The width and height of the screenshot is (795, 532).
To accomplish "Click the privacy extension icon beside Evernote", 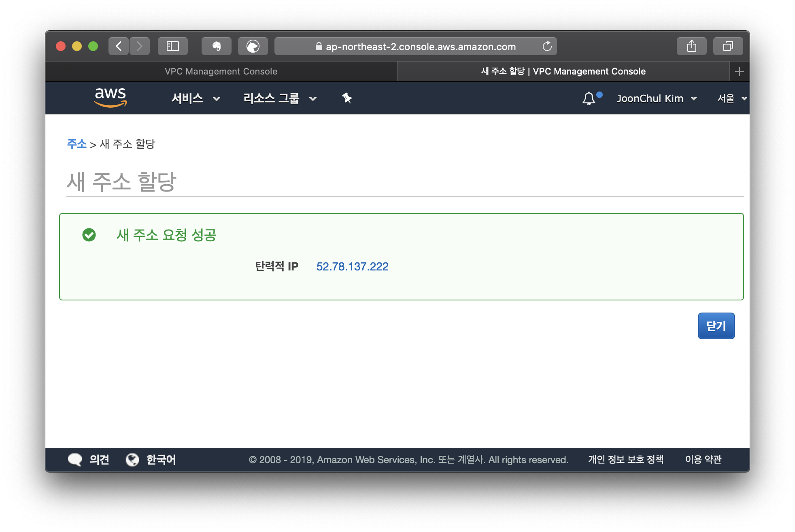I will coord(253,46).
